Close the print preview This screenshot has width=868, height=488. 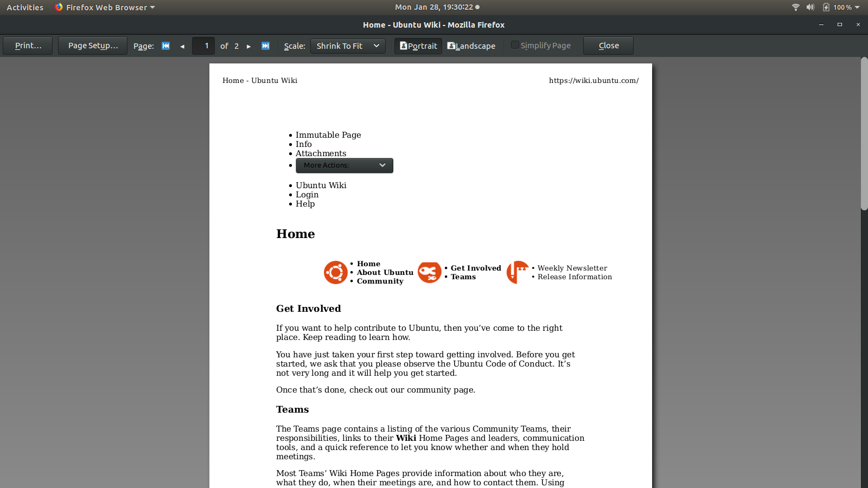[x=608, y=46]
